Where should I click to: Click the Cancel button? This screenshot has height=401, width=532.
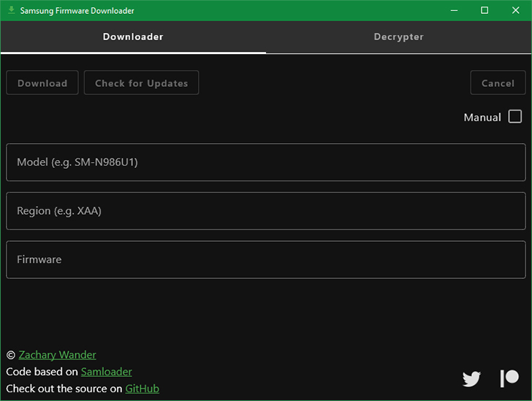coord(498,83)
